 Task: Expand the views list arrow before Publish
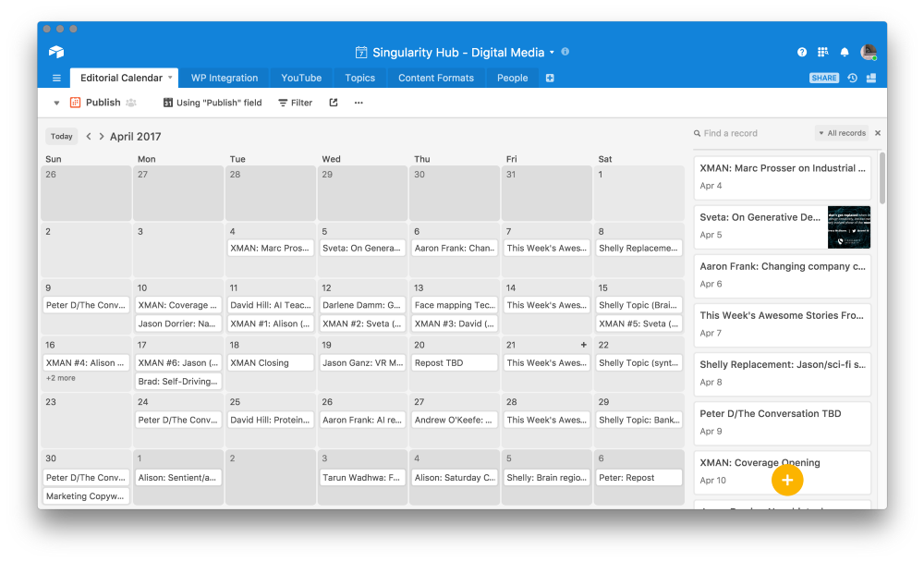(x=56, y=103)
